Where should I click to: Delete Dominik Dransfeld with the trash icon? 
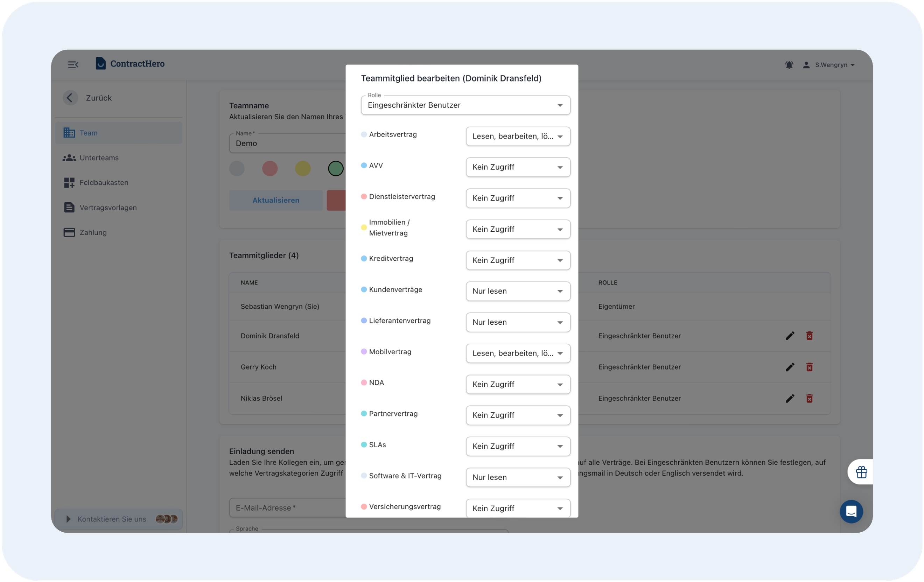tap(809, 336)
